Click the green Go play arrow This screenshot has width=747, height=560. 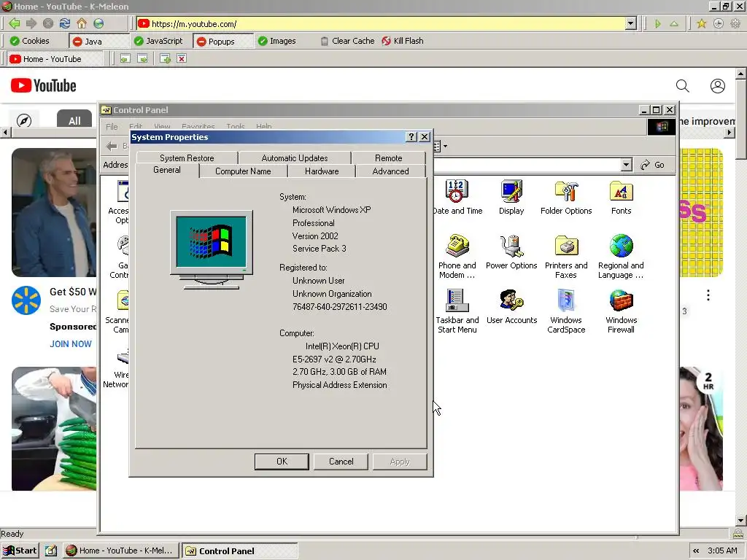click(657, 23)
